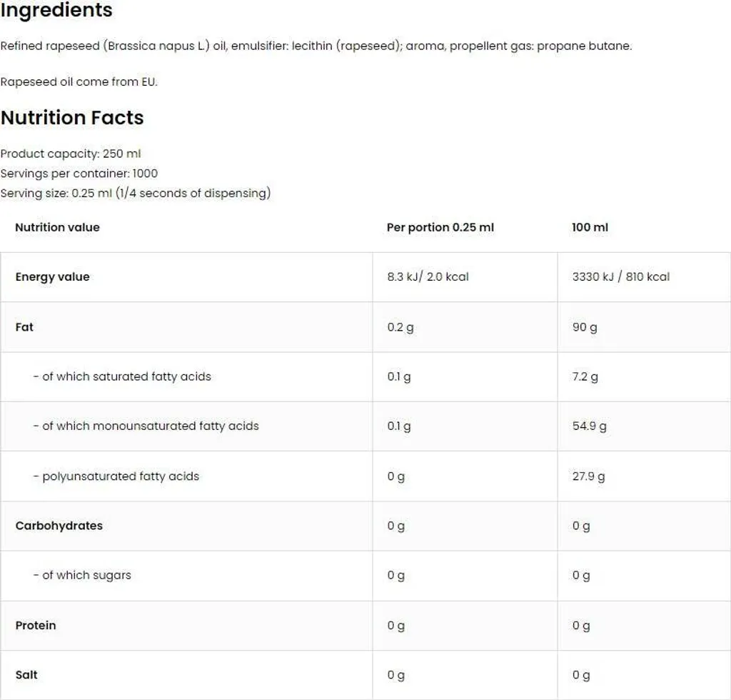Click the Salt row label
The width and height of the screenshot is (731, 700).
click(26, 675)
